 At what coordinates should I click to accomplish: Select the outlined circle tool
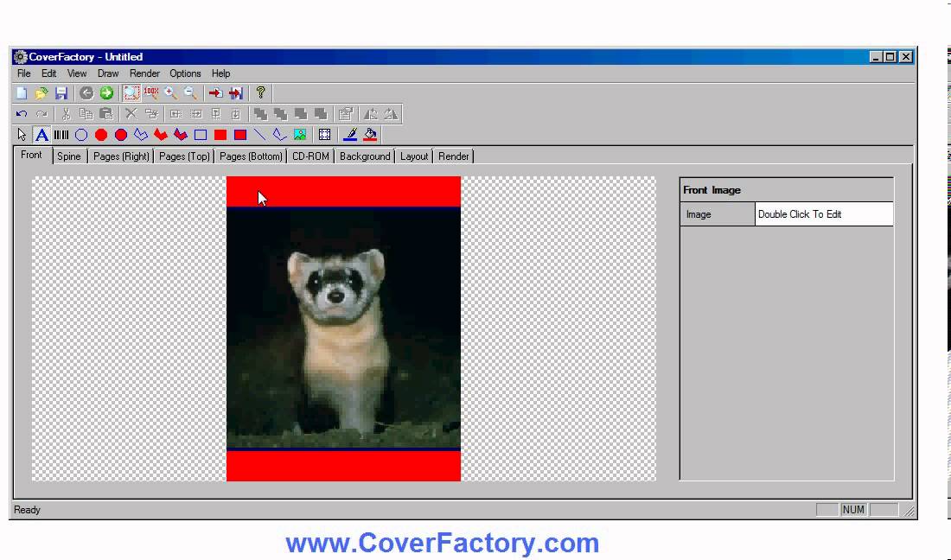click(81, 135)
